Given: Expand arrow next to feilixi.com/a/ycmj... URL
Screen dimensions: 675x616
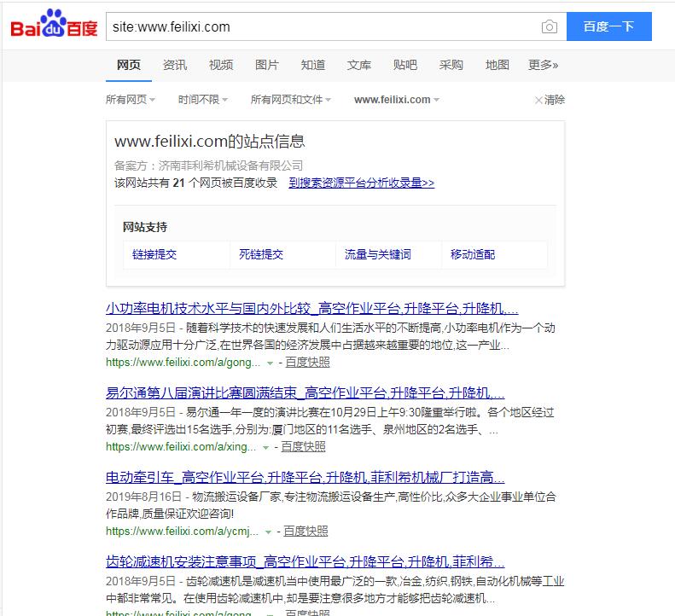Looking at the screenshot, I should click(268, 532).
